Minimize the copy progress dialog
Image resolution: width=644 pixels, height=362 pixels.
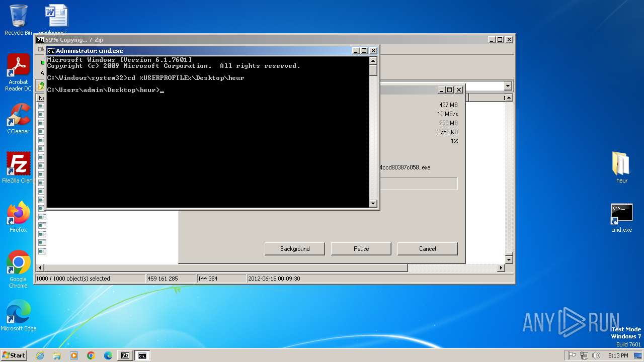[x=441, y=90]
